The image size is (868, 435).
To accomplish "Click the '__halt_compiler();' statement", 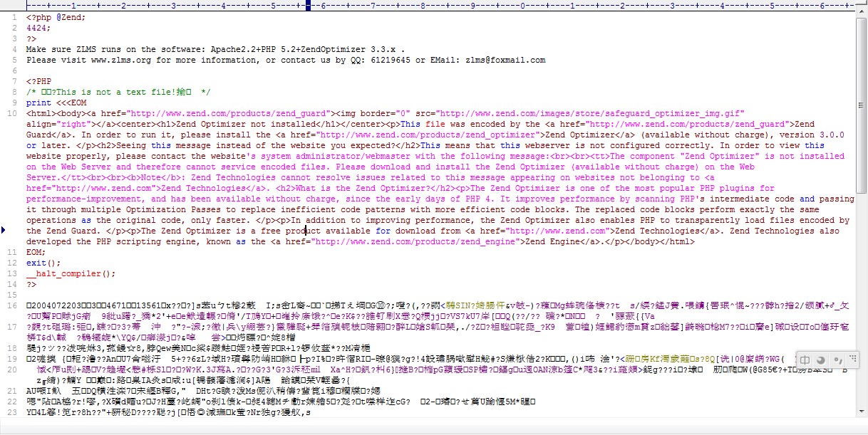I will pyautogui.click(x=71, y=273).
